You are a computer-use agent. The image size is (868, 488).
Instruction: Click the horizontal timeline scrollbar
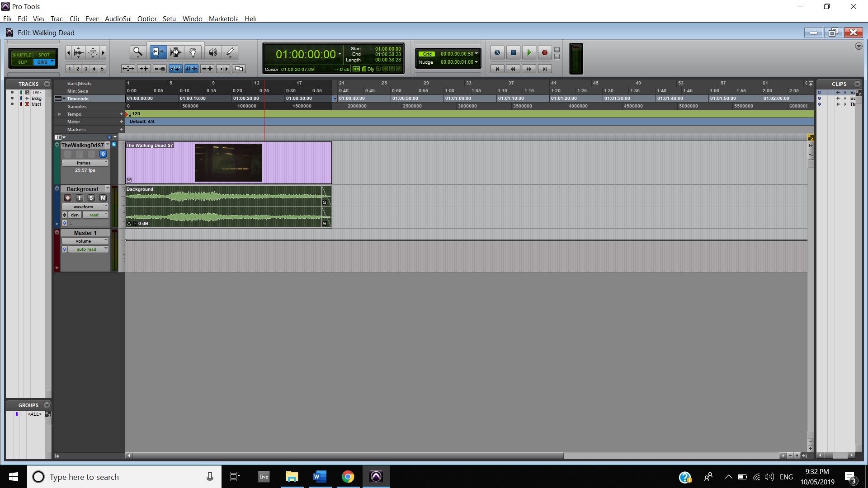pos(348,456)
